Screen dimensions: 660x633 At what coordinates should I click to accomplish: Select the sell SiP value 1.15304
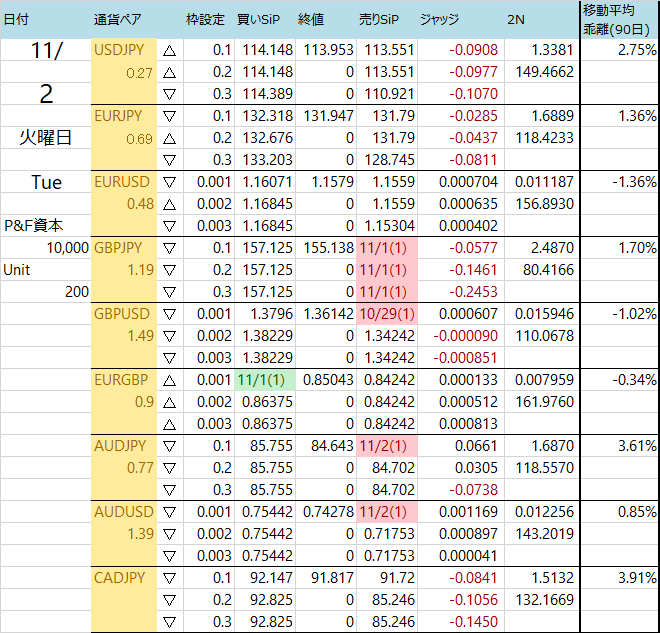pos(390,226)
